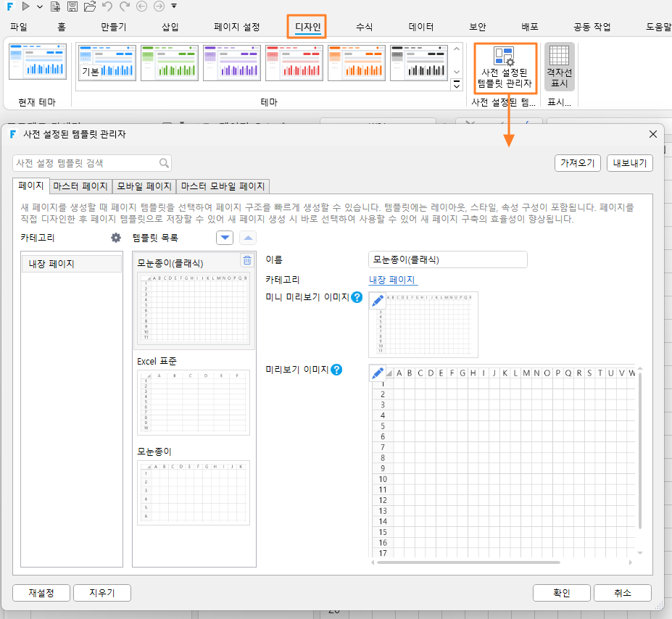
Task: Click the 가져오기 button
Action: 577,163
